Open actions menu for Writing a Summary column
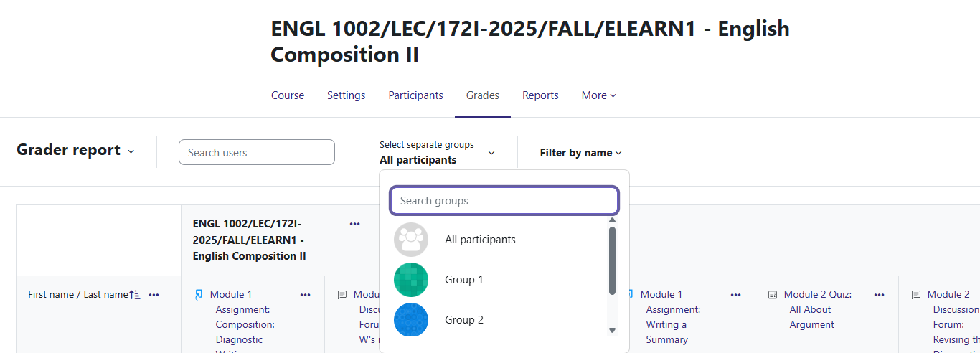 click(736, 295)
